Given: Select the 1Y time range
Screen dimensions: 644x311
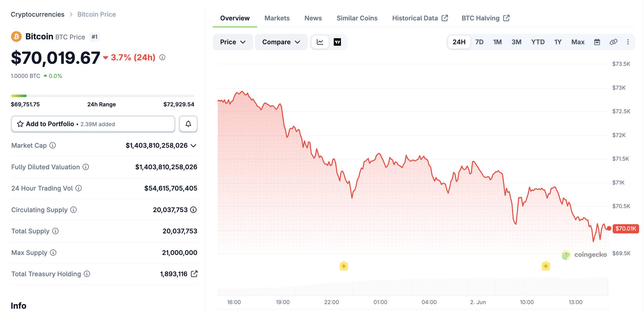Looking at the screenshot, I should point(558,42).
